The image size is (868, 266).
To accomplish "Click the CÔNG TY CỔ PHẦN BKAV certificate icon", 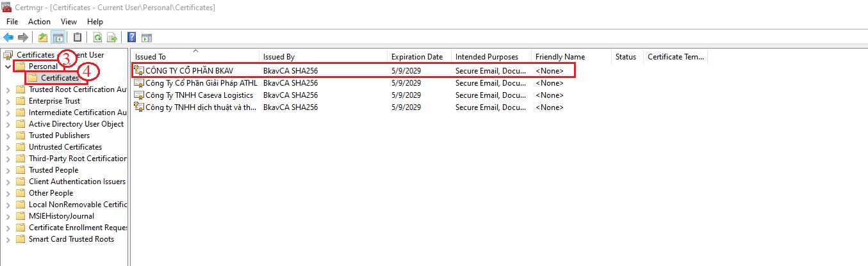I will (x=139, y=70).
